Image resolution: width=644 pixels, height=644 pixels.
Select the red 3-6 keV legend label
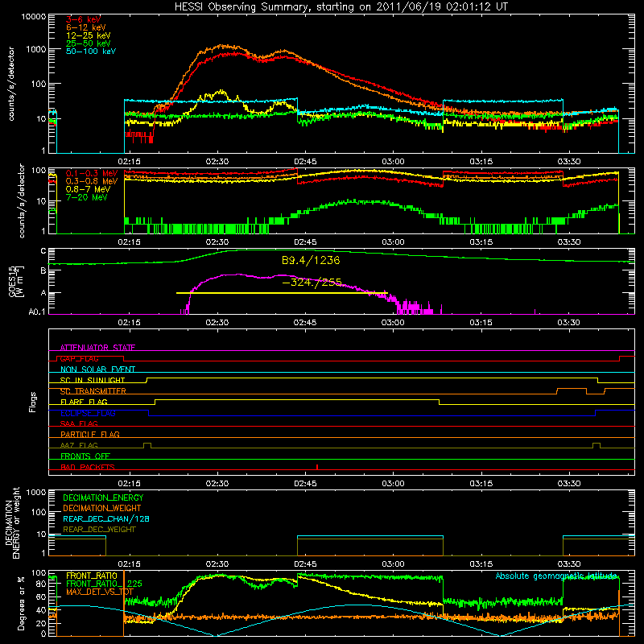pos(84,19)
